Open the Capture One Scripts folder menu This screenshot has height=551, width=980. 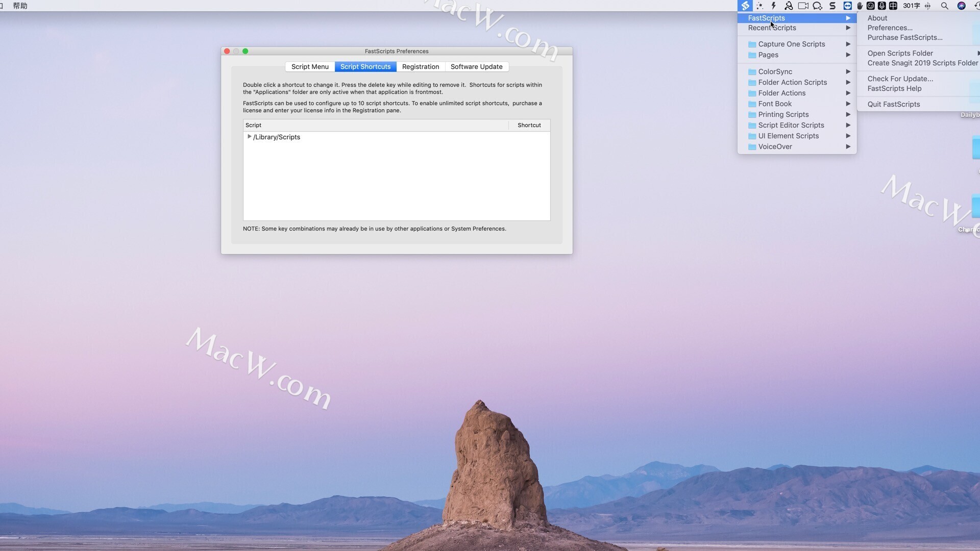tap(797, 44)
